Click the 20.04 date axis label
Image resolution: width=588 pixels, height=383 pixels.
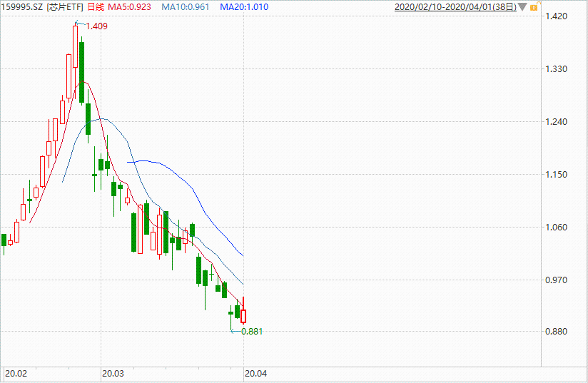(255, 373)
